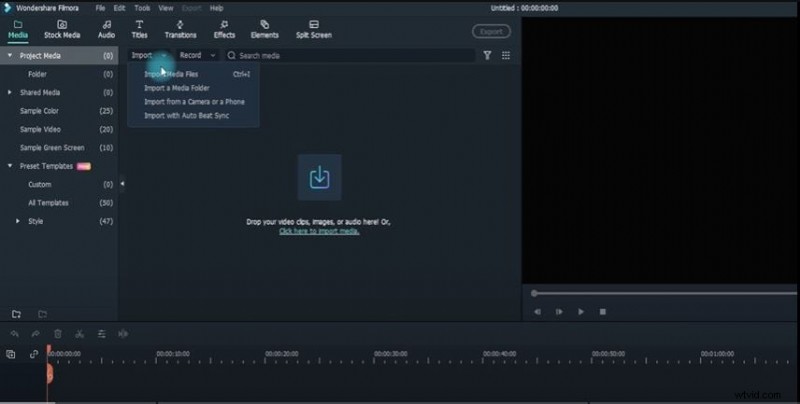This screenshot has height=404, width=800.
Task: Expand the Shared Media tree
Action: coord(10,92)
